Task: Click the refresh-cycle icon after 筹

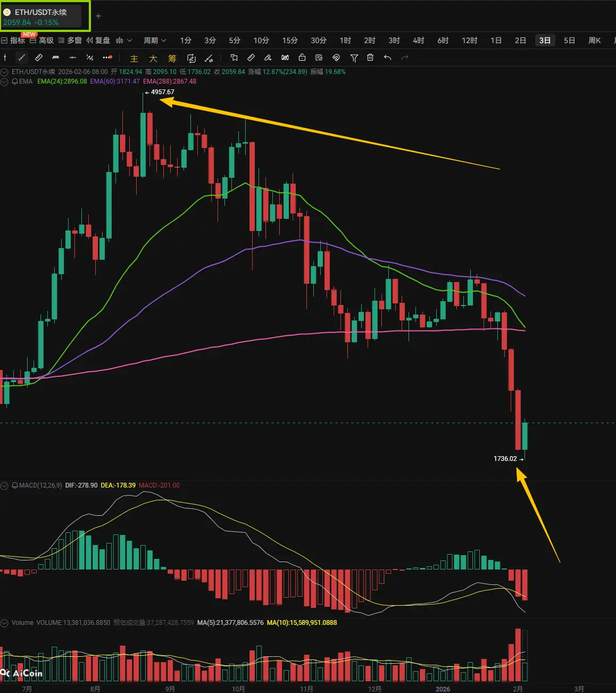Action: click(x=192, y=59)
